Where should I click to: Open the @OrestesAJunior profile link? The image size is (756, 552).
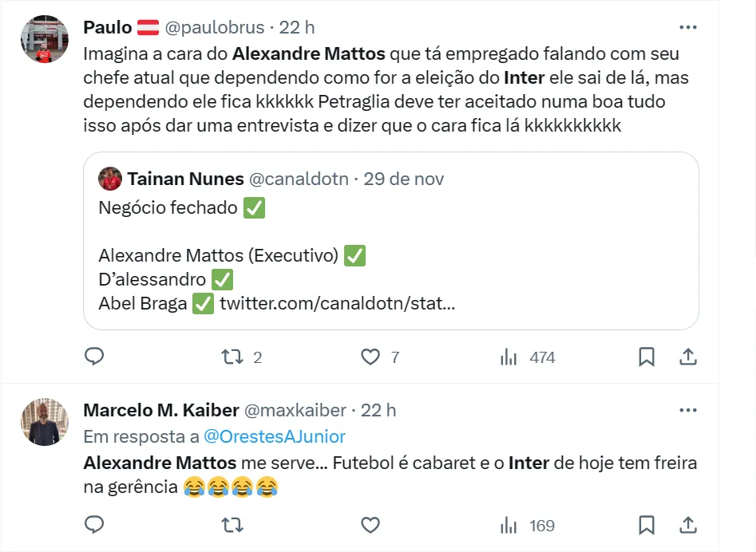pyautogui.click(x=275, y=436)
